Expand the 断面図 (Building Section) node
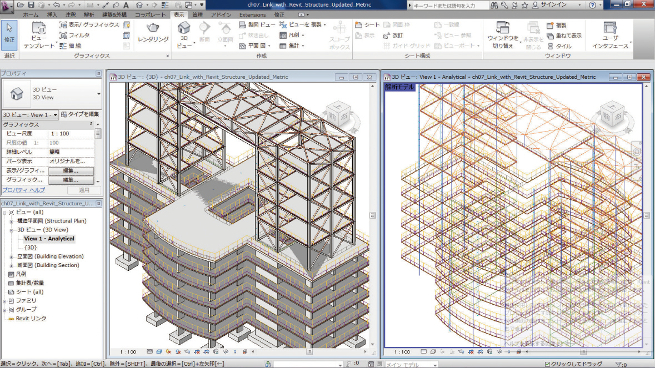 11,265
